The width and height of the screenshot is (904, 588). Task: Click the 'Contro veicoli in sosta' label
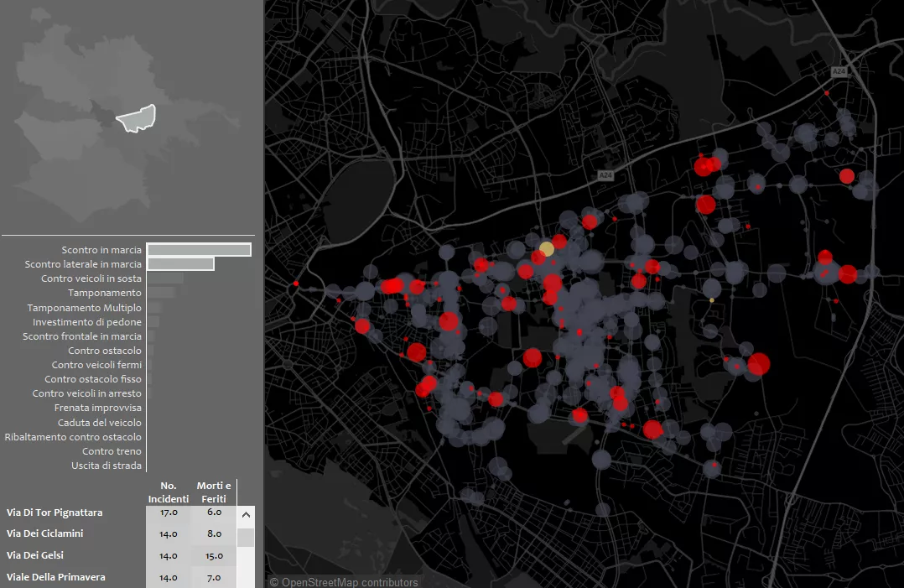91,278
